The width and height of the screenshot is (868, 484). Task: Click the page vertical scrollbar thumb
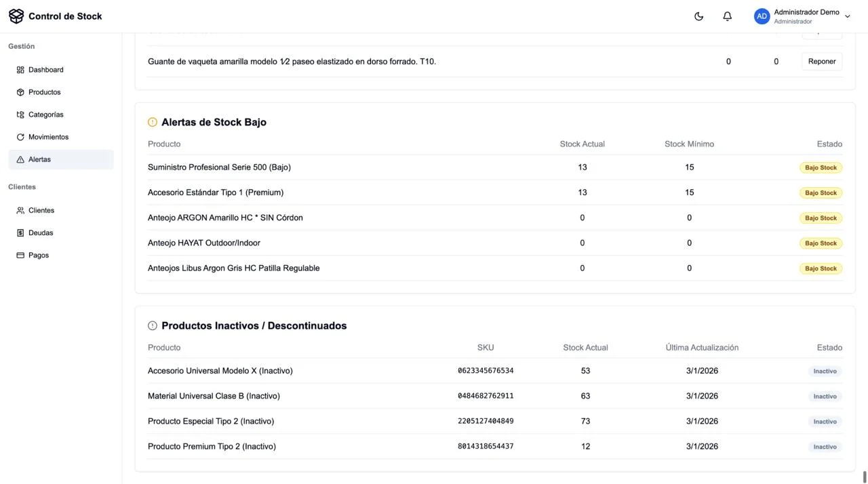[x=865, y=477]
